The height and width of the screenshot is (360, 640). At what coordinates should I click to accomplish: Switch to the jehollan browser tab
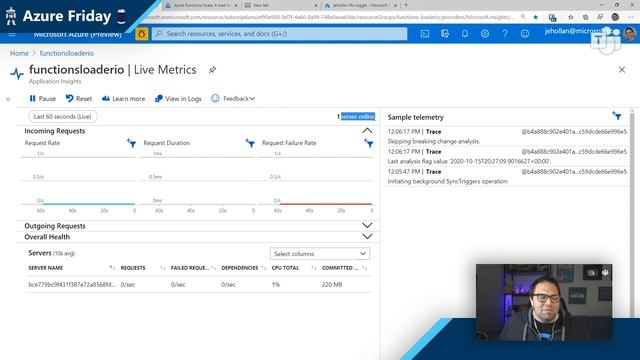[360, 5]
